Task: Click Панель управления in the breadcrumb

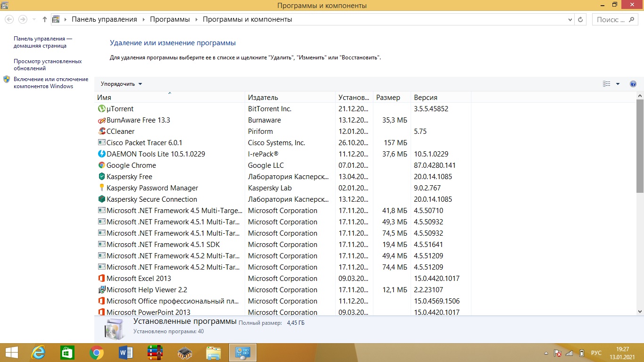Action: tap(104, 19)
